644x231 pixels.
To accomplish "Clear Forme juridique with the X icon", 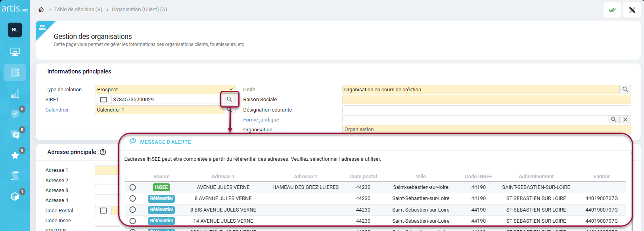I will pos(625,119).
